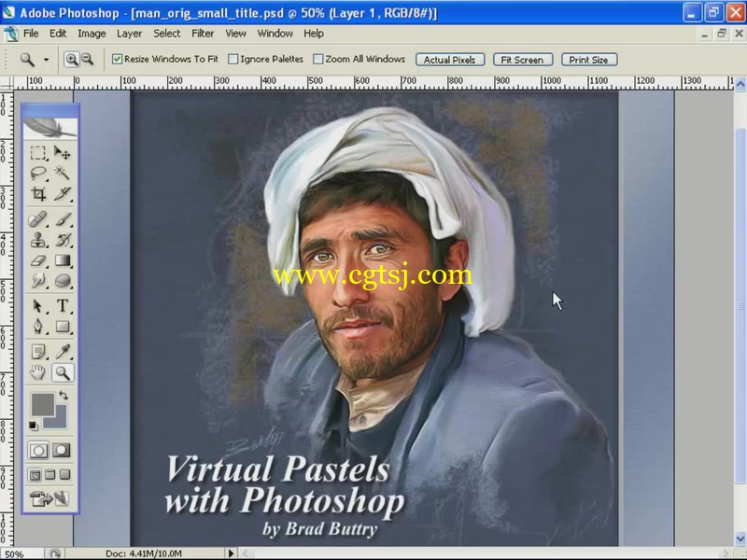747x560 pixels.
Task: Click the Actual Pixels button
Action: point(450,60)
